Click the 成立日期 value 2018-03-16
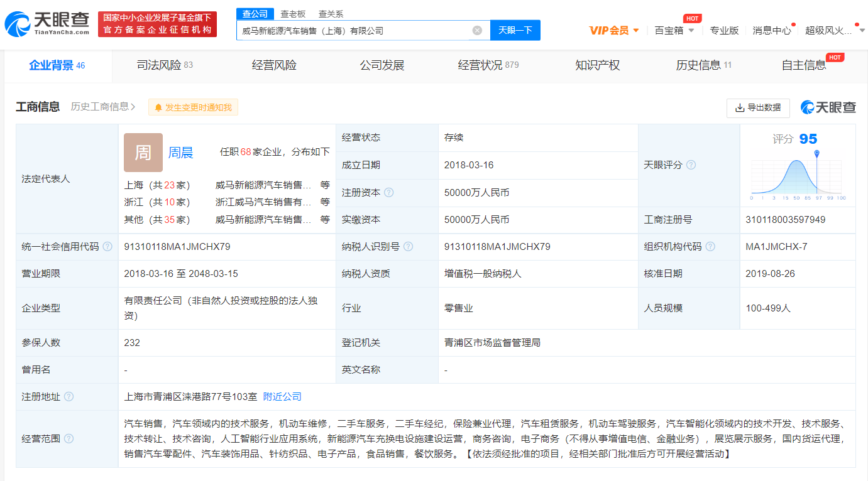868x481 pixels. 469,165
